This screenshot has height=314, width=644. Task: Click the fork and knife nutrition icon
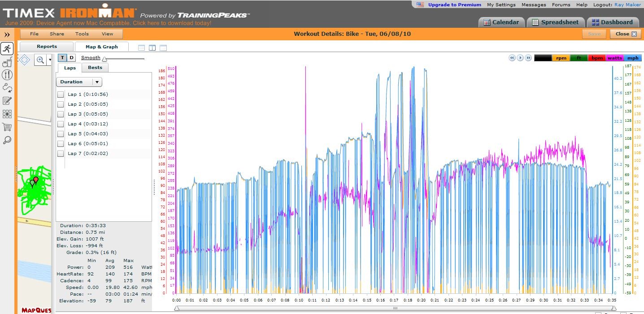point(7,75)
